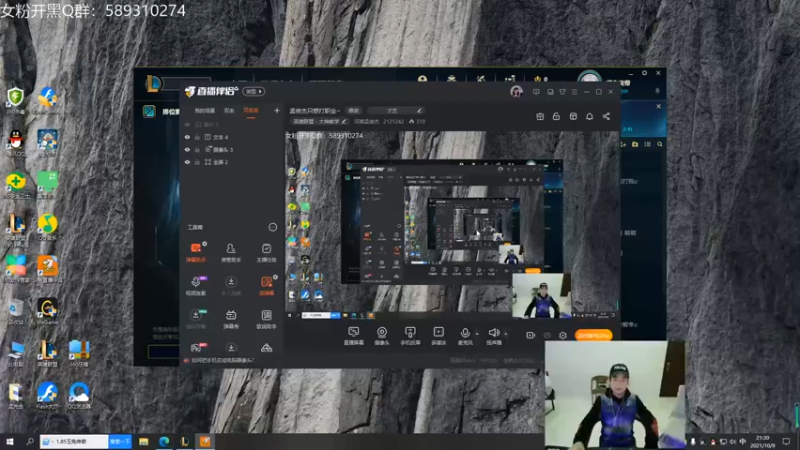Select the first scene tab in the sources panel

click(205, 110)
